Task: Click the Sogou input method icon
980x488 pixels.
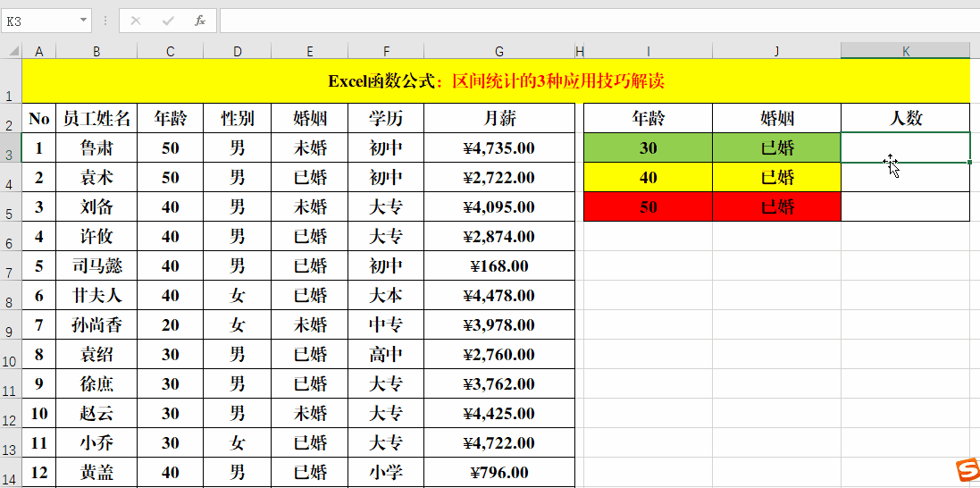Action: pos(967,470)
